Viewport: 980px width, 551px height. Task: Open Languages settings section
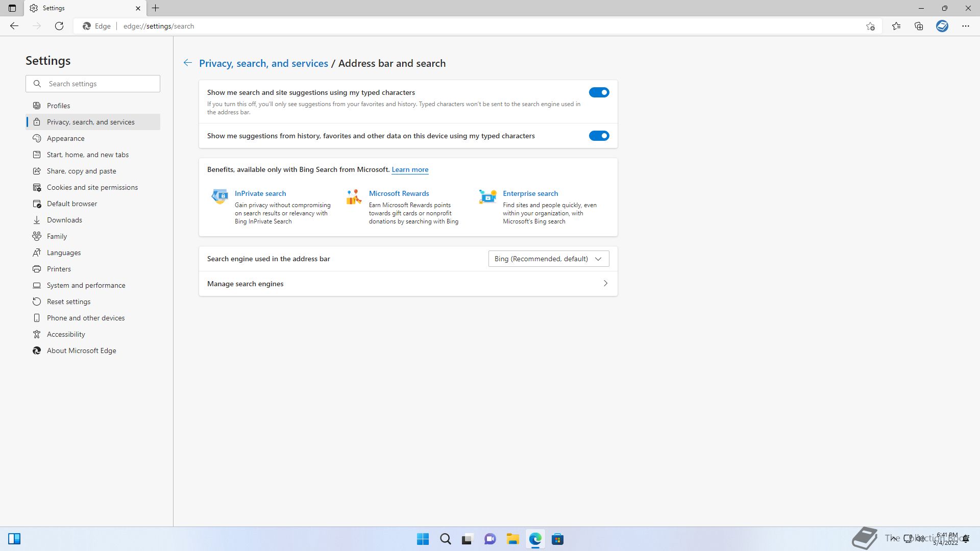[x=93, y=253]
